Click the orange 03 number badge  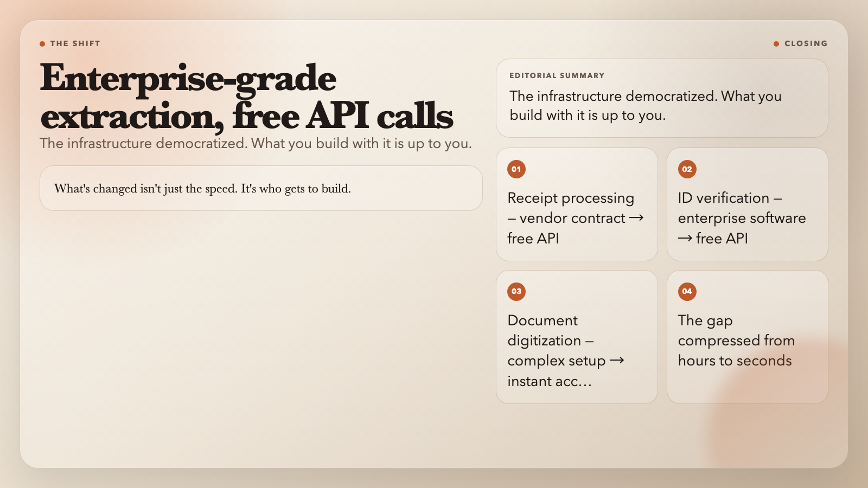(516, 292)
